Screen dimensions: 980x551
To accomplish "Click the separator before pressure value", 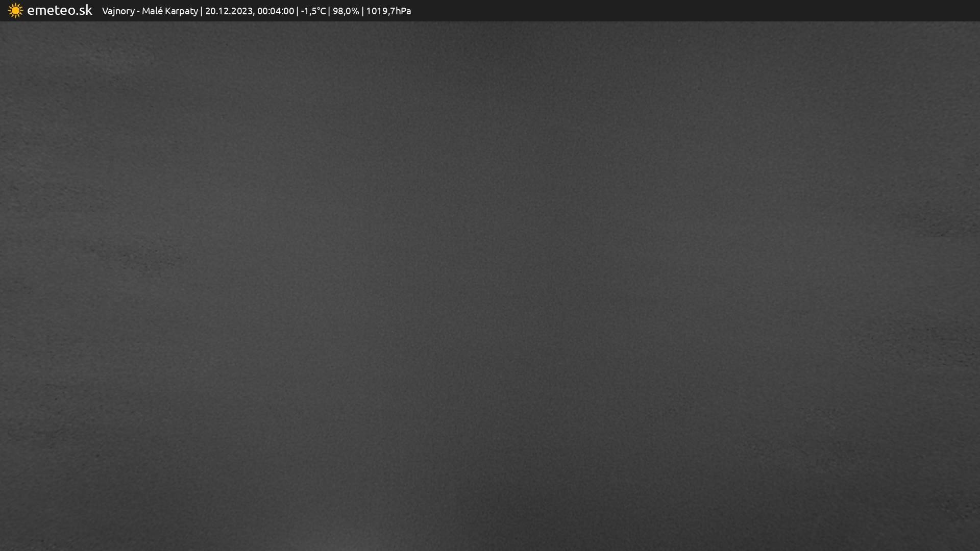I will pos(362,11).
